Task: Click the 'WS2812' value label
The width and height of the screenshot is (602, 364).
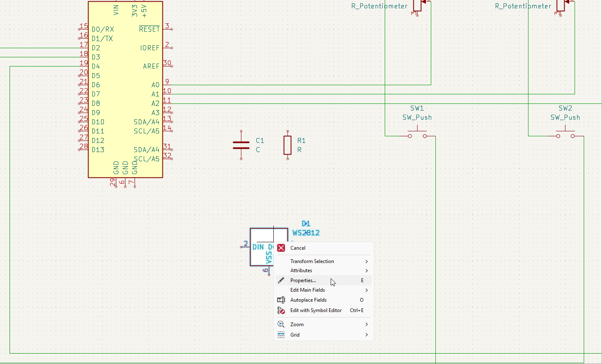Action: point(306,233)
